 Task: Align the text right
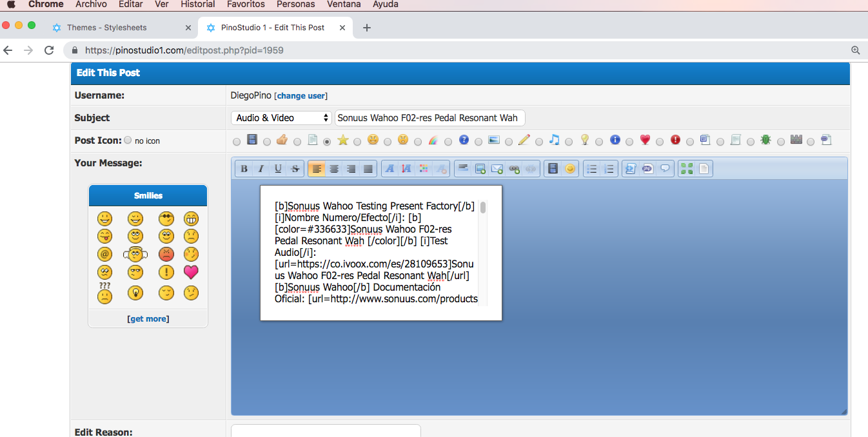point(351,169)
